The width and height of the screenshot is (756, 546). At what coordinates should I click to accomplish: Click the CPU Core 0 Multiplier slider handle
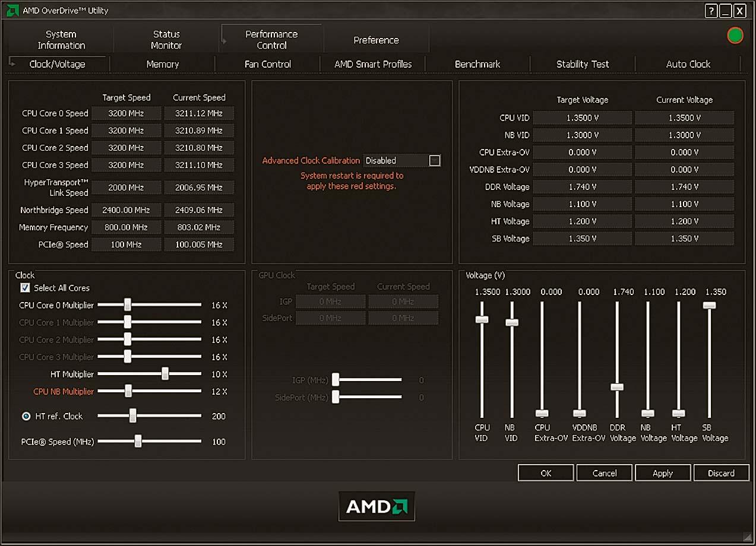pos(127,305)
